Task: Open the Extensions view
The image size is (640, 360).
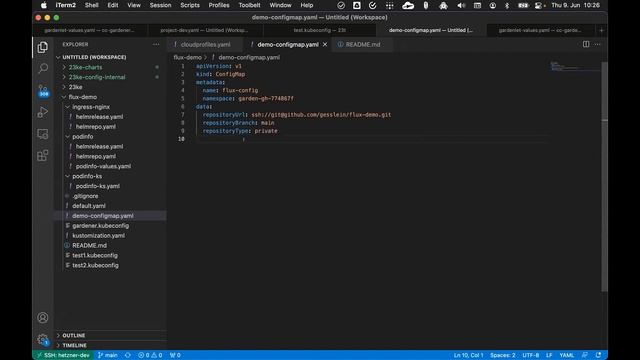Action: [42, 156]
